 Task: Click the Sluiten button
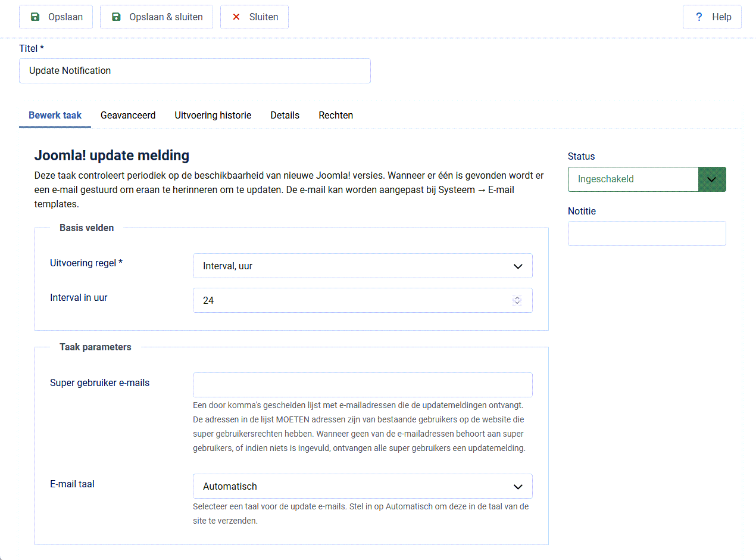(254, 17)
